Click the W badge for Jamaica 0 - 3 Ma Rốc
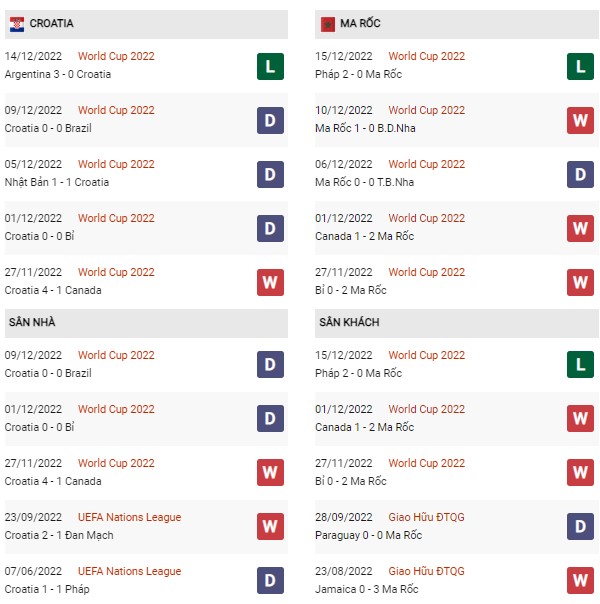Screen dimensions: 600x604 coord(581,581)
